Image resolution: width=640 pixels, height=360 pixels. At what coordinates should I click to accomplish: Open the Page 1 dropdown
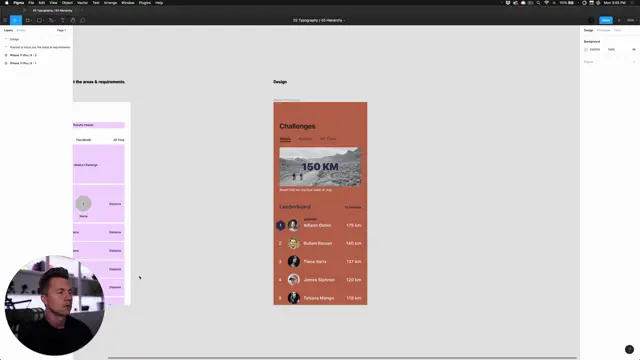[x=62, y=30]
